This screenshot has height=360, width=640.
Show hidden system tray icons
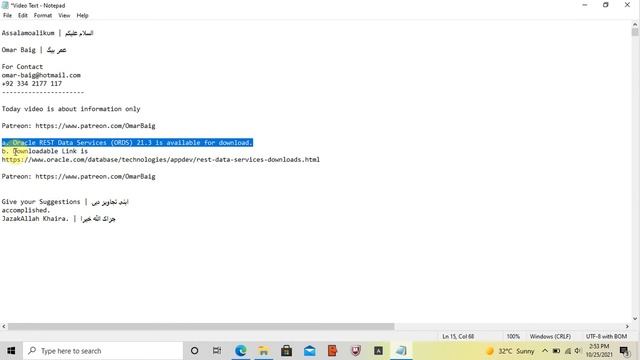pyautogui.click(x=545, y=351)
